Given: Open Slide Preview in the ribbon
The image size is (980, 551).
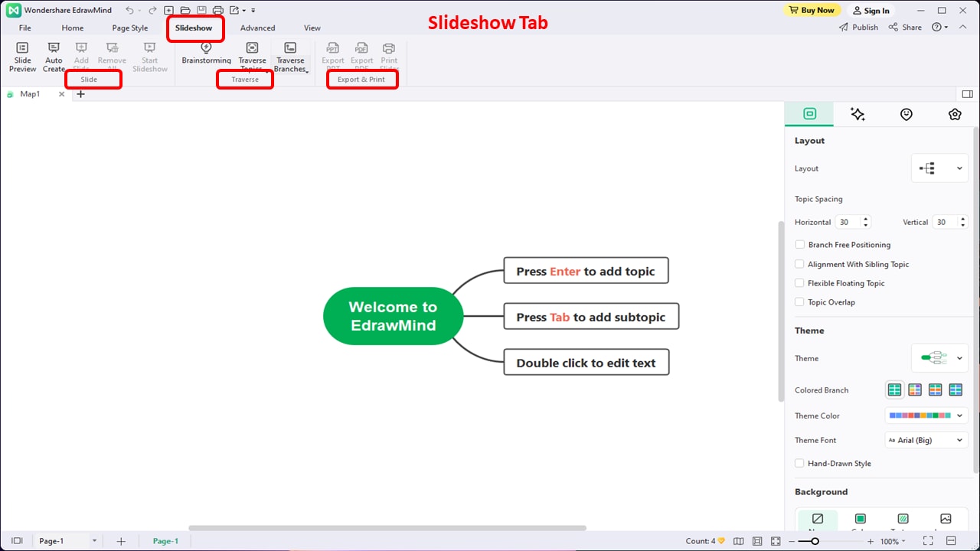Looking at the screenshot, I should (x=22, y=57).
